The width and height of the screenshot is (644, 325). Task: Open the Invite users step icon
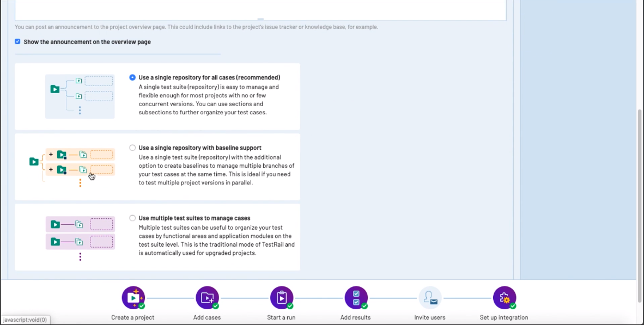pos(430,298)
